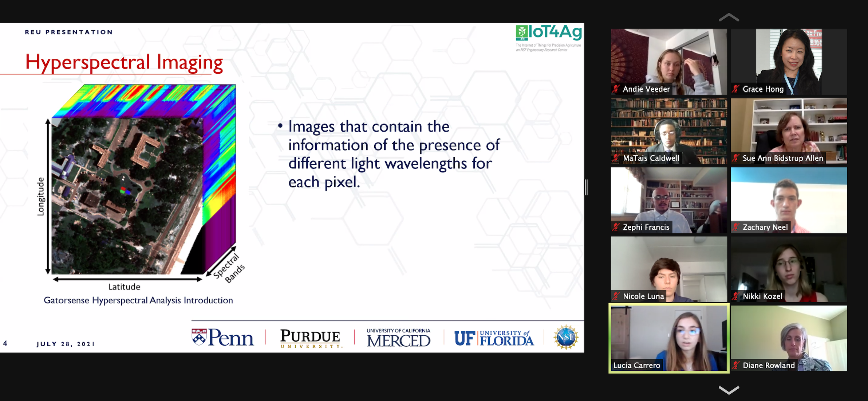The image size is (868, 401).
Task: Select active speaker Lucia Carrero's video tile
Action: pos(669,338)
